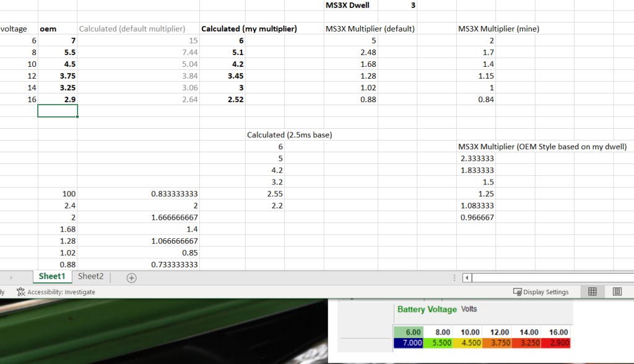Select 'MS3X Multiplier (OEM Style...)' header cell
This screenshot has height=364, width=634.
tap(542, 147)
